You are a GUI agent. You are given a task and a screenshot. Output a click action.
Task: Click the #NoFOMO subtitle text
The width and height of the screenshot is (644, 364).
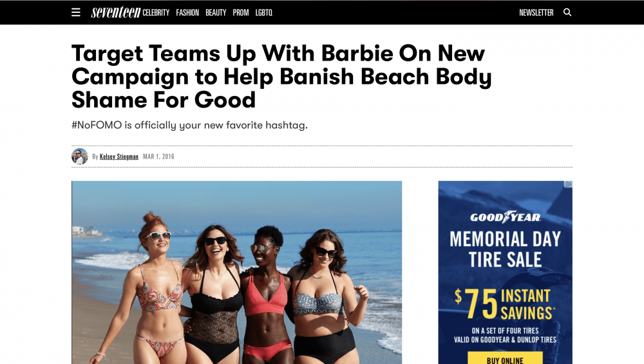click(x=189, y=125)
